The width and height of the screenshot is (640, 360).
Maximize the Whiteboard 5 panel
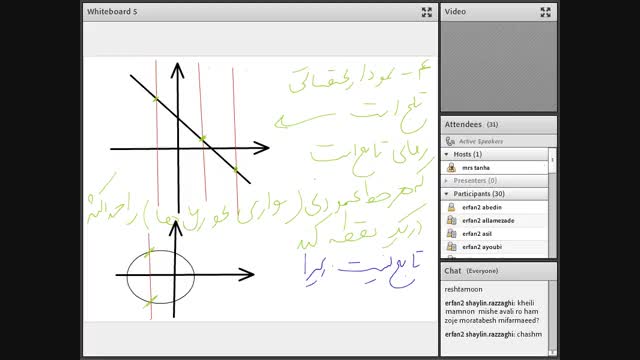click(427, 12)
